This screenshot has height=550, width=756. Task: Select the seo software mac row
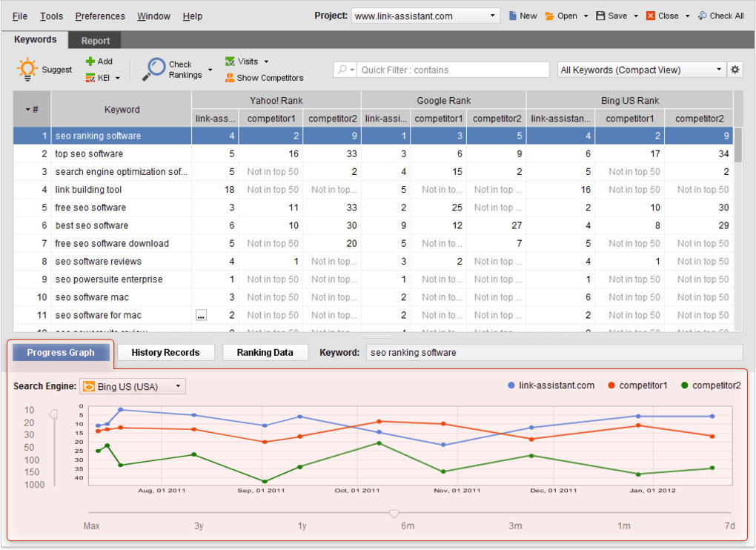coord(373,297)
